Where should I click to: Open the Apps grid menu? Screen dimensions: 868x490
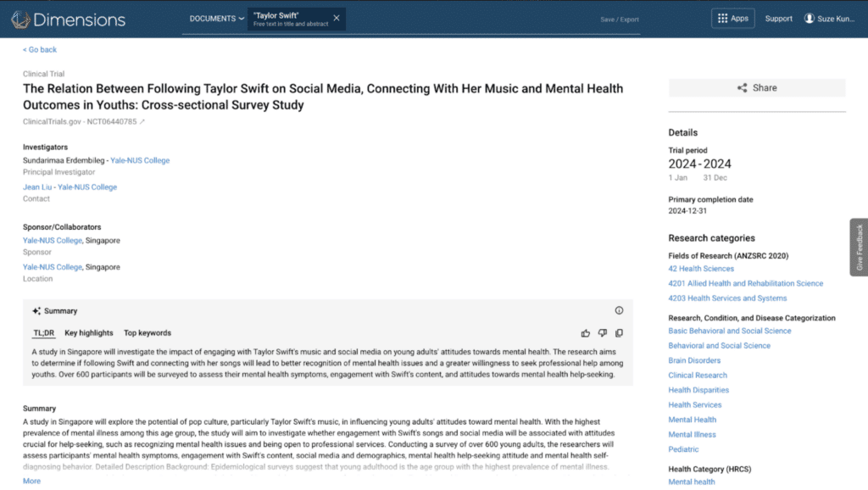[x=732, y=19]
